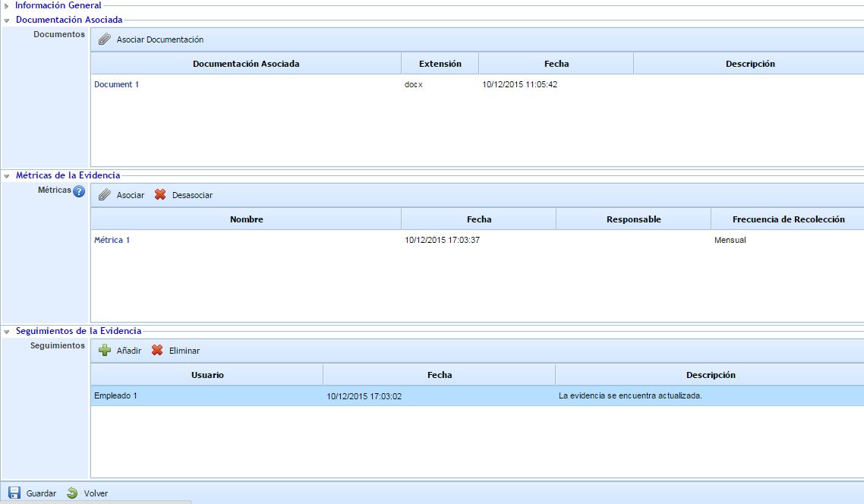
Task: Collapse the Seguimientos de la Evidencia section
Action: pos(6,331)
